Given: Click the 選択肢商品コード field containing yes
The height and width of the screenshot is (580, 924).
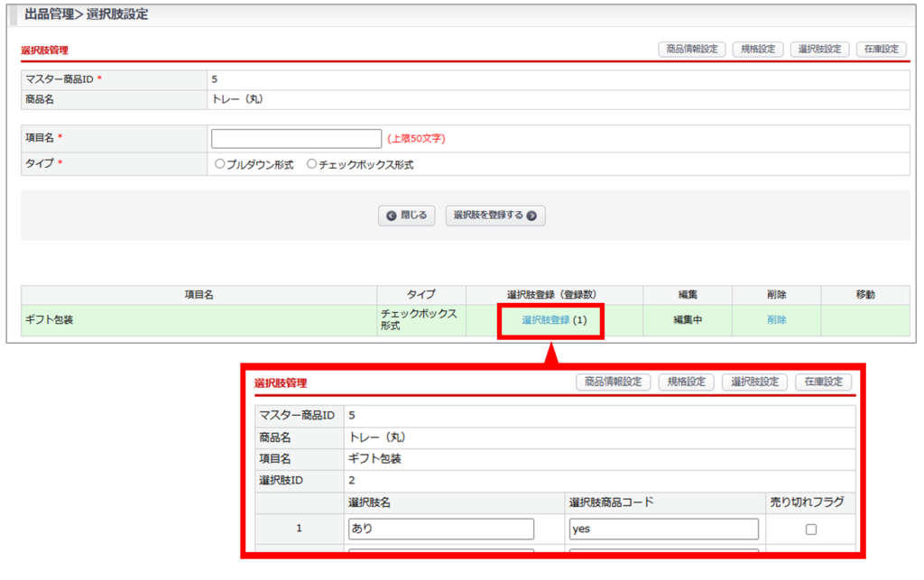Looking at the screenshot, I should (x=663, y=529).
